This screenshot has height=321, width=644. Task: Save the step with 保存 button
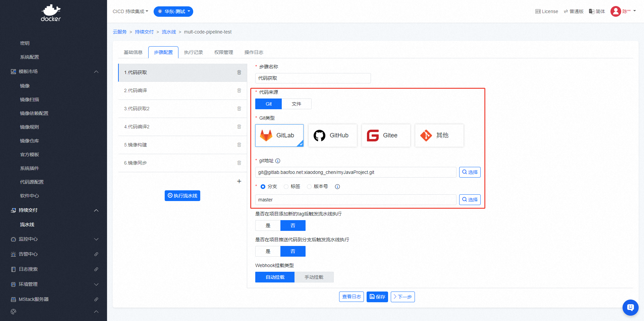click(x=377, y=297)
